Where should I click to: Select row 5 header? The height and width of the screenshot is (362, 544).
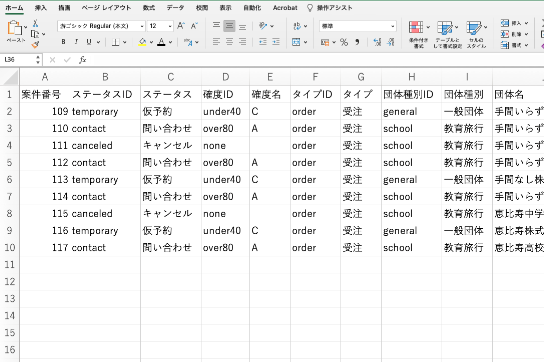click(9, 162)
